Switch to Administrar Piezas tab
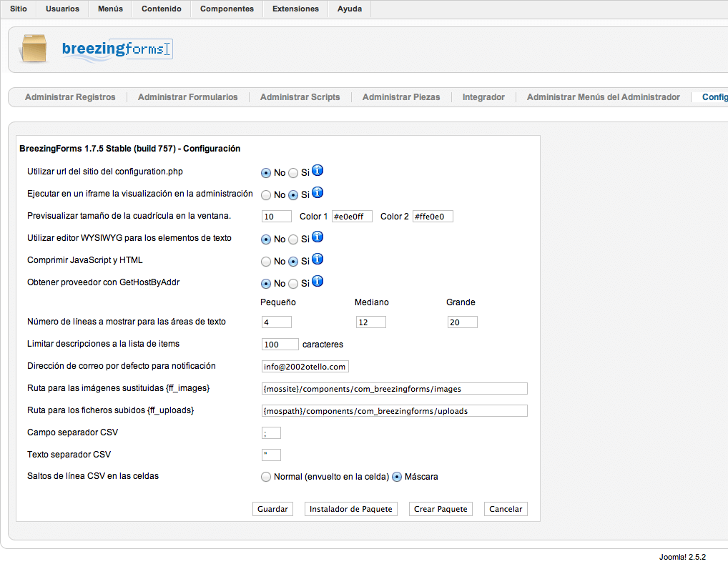Image resolution: width=728 pixels, height=569 pixels. pos(401,97)
